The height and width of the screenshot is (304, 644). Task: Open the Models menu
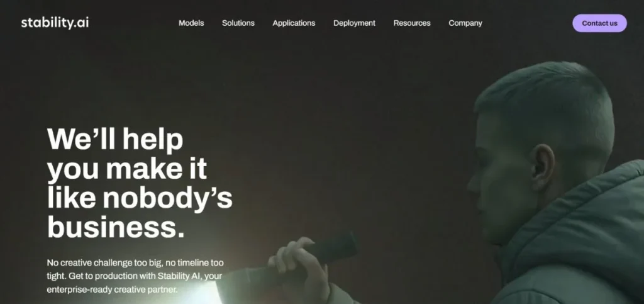tap(191, 23)
